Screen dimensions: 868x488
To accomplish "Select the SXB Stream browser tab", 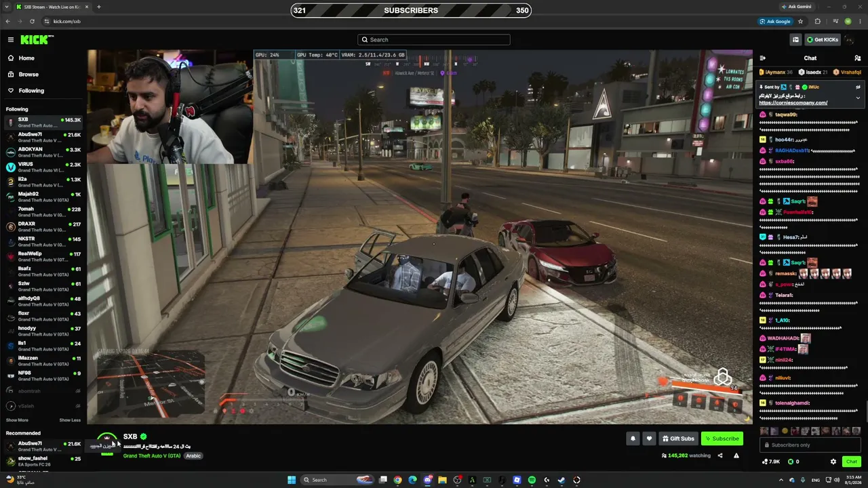I will point(53,7).
